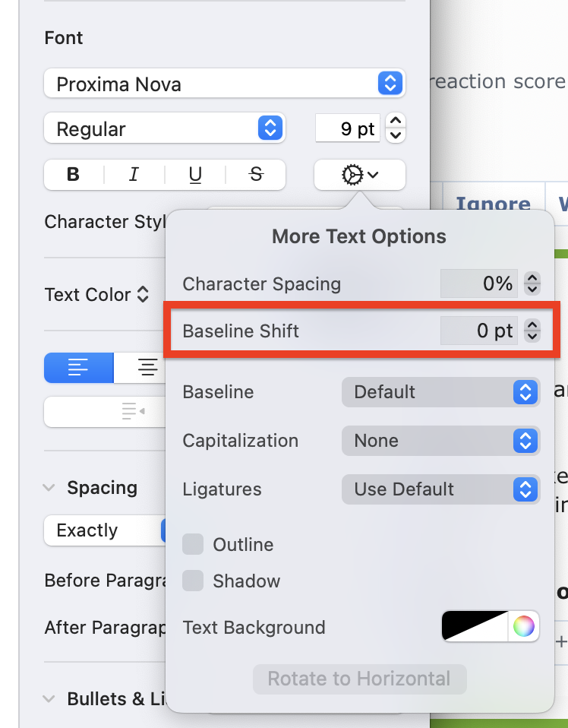
Task: Underline the selected text
Action: (195, 175)
